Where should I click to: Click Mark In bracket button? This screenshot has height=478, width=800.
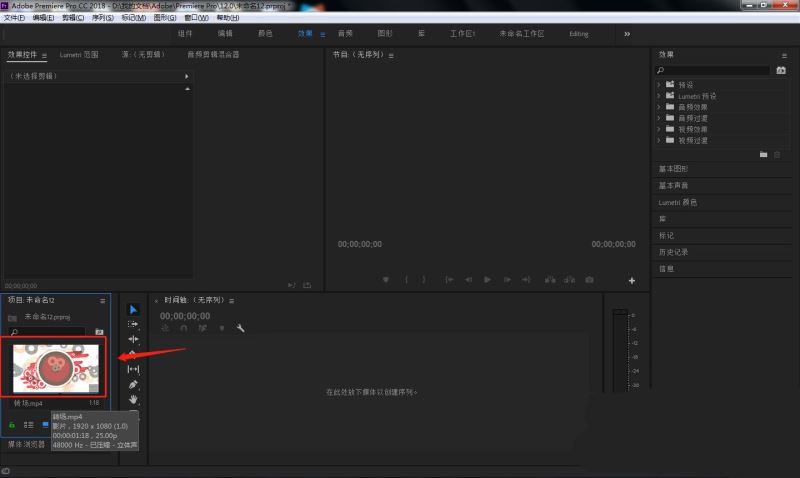tap(406, 280)
